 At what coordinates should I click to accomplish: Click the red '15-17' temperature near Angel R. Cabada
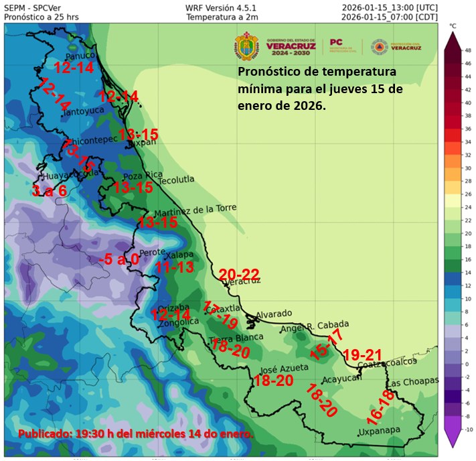click(326, 344)
